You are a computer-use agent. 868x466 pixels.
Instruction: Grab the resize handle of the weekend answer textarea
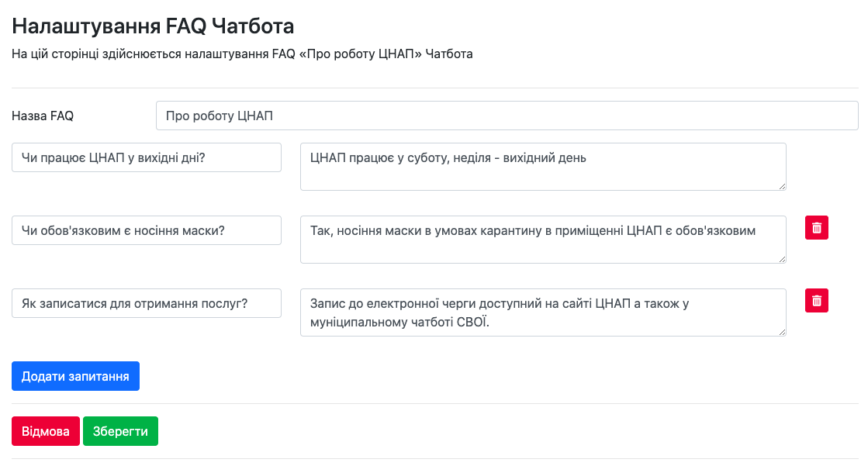[782, 185]
